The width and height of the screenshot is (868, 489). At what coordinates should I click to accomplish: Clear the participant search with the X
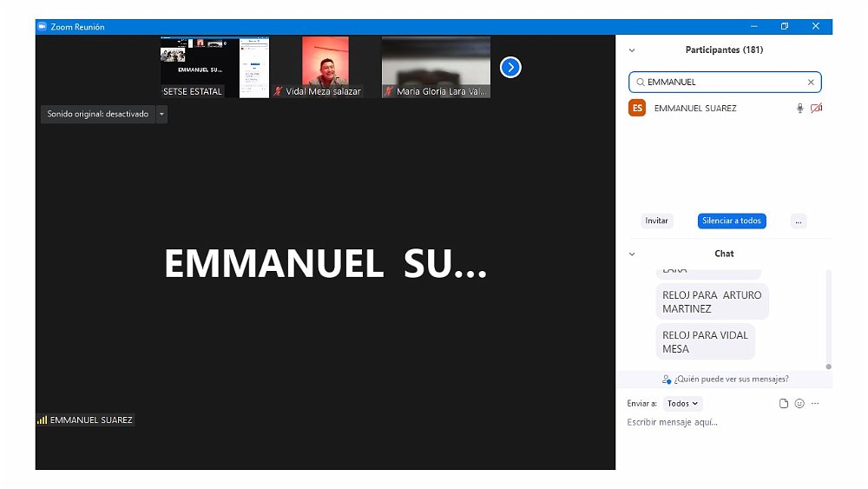click(811, 83)
